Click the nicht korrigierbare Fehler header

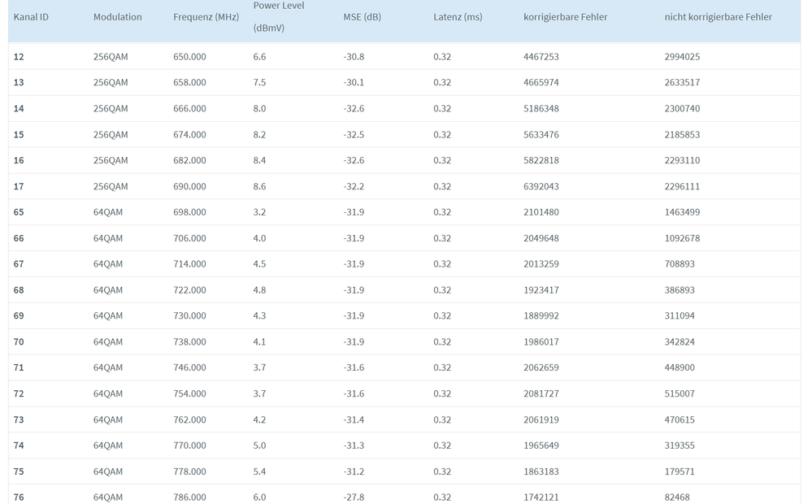pos(718,17)
